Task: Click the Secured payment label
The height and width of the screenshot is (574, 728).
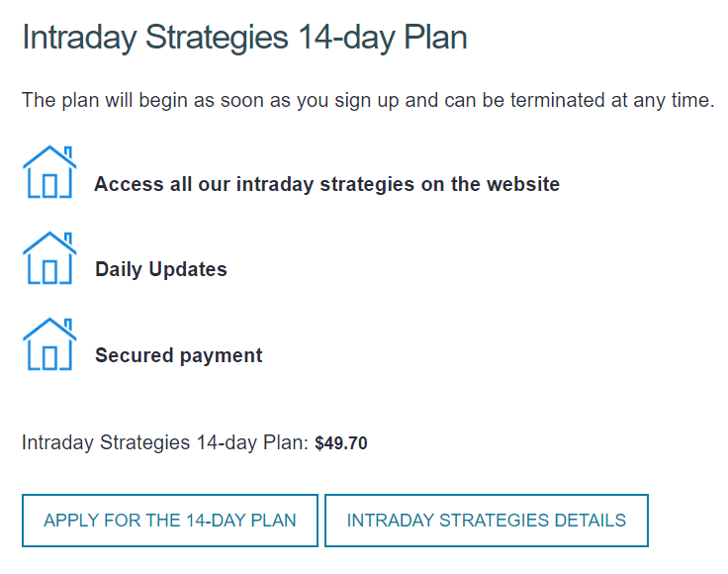Action: [179, 355]
